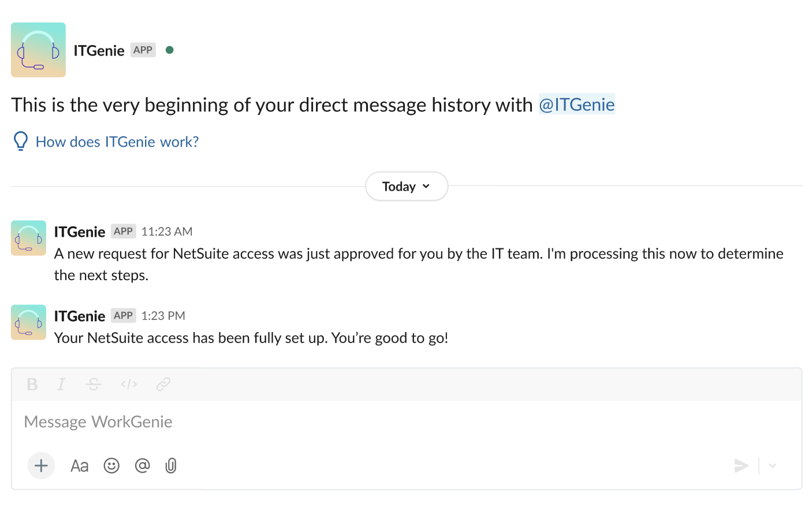Screen dimensions: 812x506
Task: Open the @ITGenie mention in the header
Action: [x=576, y=105]
